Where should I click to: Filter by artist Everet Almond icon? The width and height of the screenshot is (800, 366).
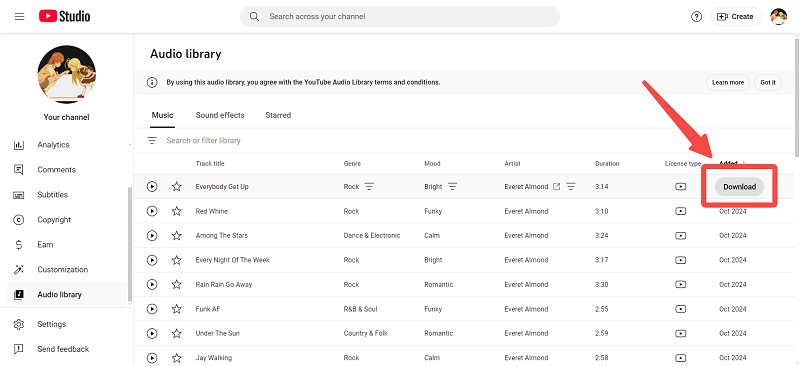click(571, 187)
